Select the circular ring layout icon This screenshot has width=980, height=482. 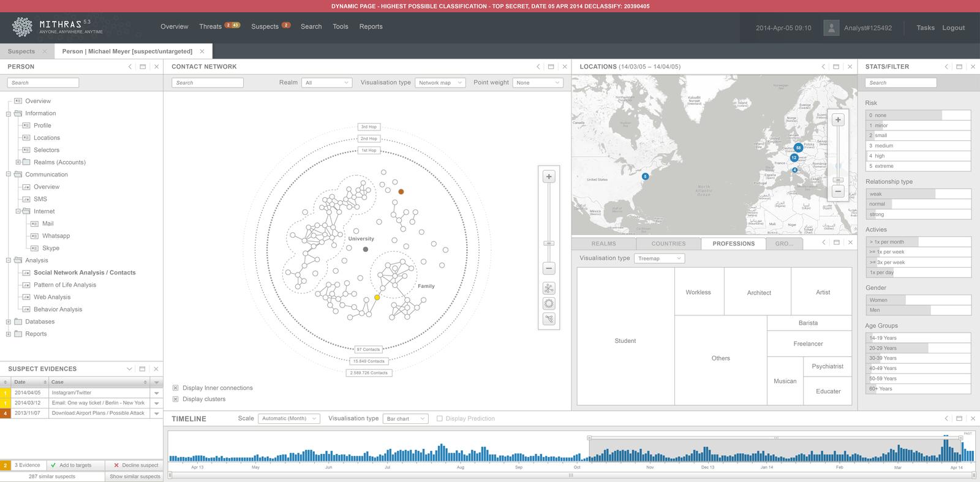tap(549, 304)
